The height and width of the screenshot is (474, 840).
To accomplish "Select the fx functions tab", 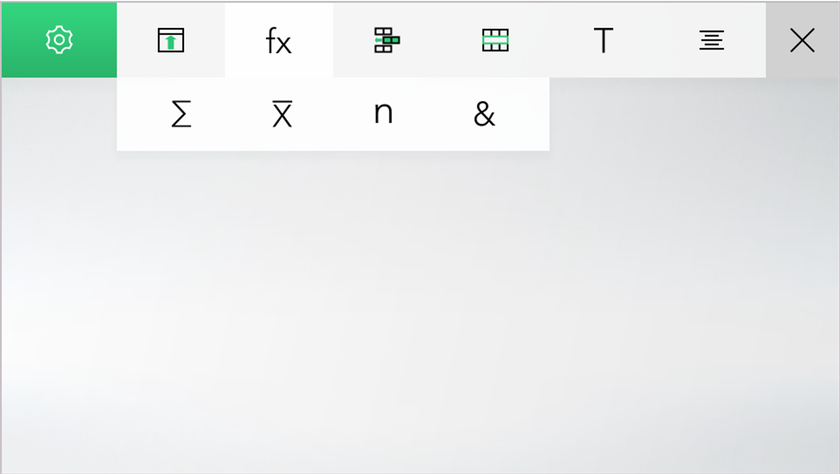I will tap(279, 41).
